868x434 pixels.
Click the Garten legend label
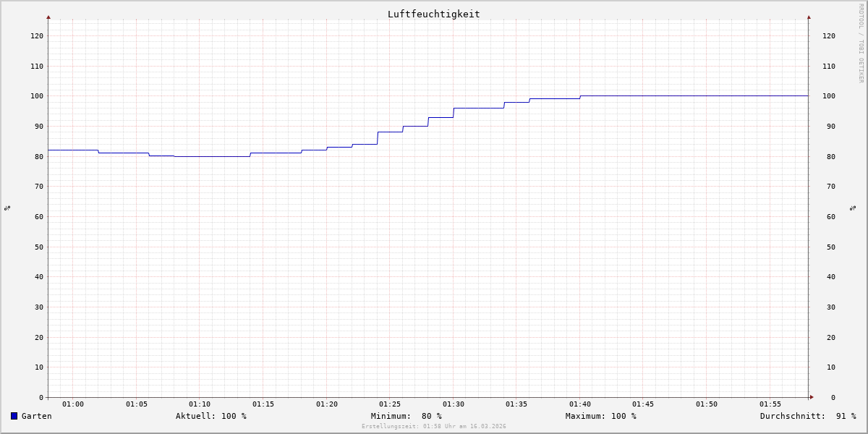coord(36,416)
